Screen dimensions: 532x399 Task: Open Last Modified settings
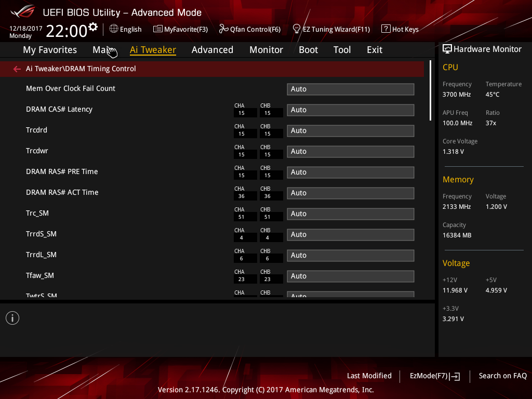tap(369, 376)
